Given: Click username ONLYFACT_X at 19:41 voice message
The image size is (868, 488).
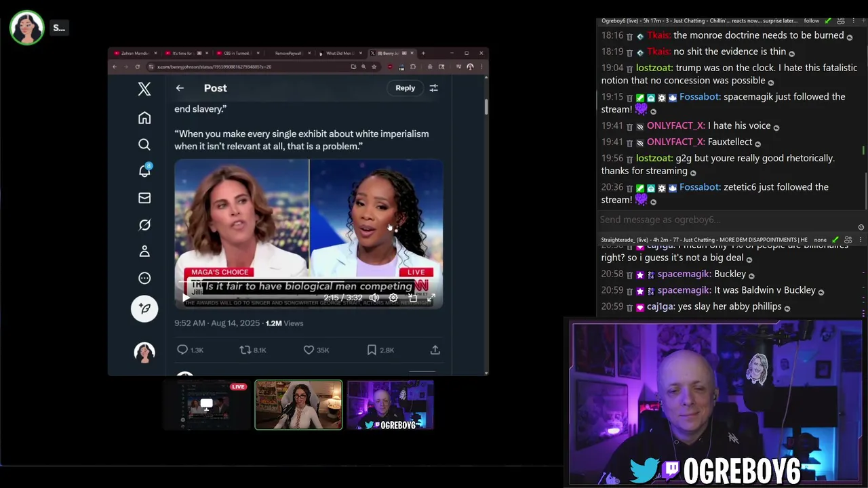Looking at the screenshot, I should (675, 126).
